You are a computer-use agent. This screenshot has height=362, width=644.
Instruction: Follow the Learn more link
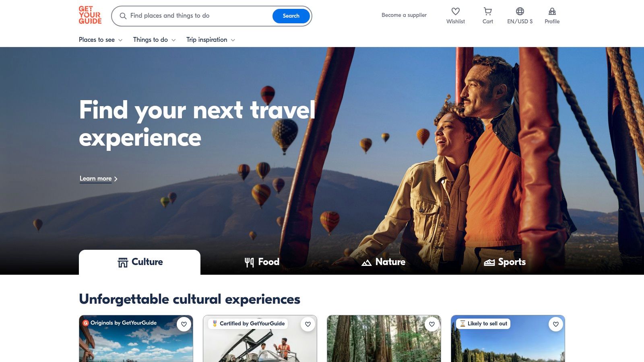[95, 179]
